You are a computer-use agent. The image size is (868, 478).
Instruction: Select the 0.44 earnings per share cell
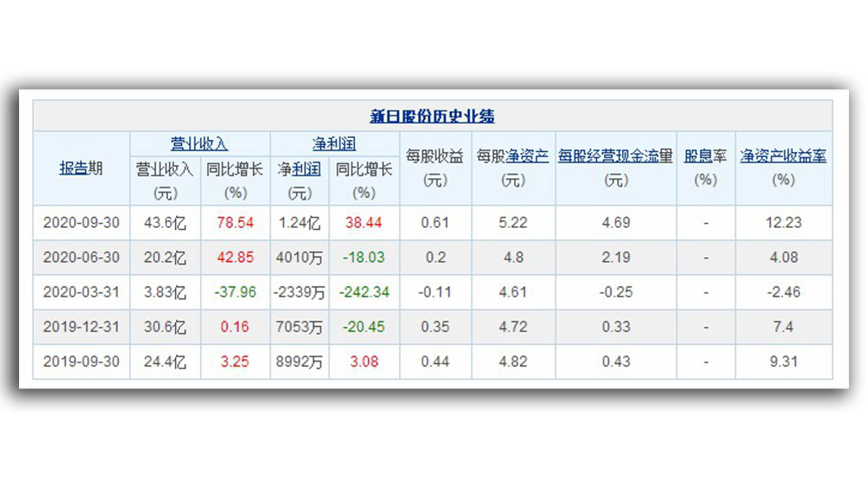point(435,361)
